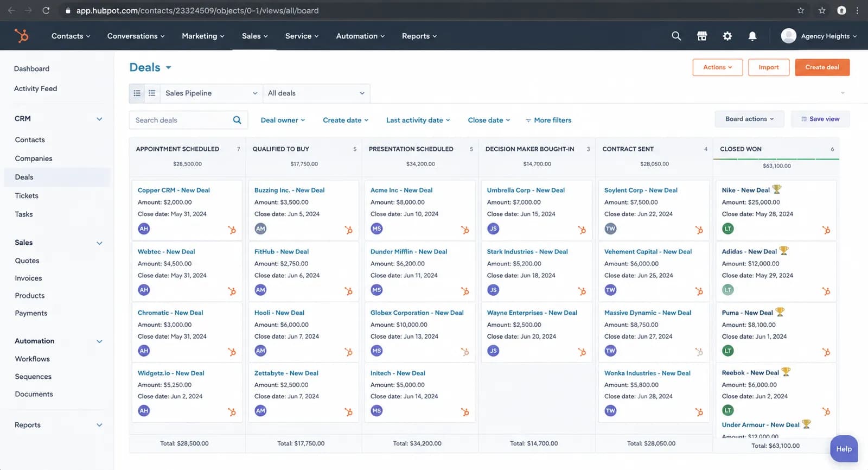Click MS owner avatar on Acme Inc deal
Image resolution: width=868 pixels, height=470 pixels.
pos(376,228)
